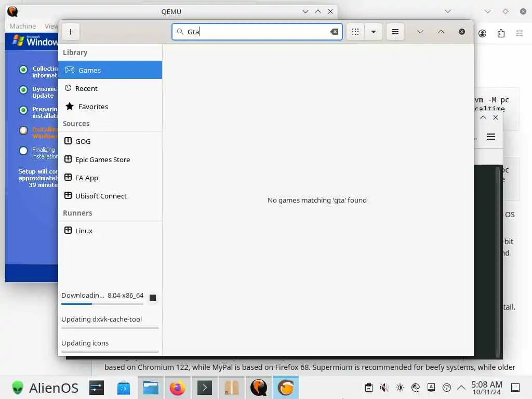The height and width of the screenshot is (399, 532).
Task: Close the Lutris window
Action: coord(462,32)
